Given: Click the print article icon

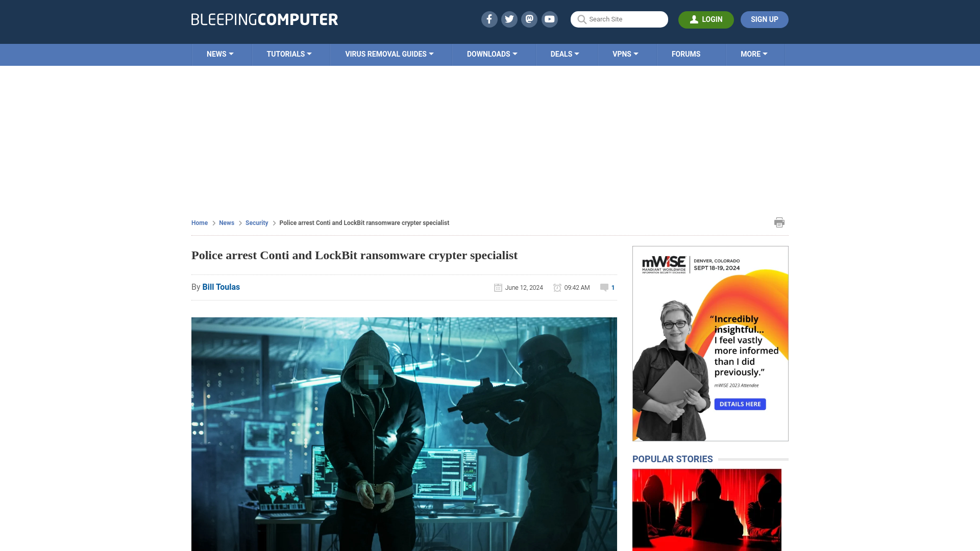Looking at the screenshot, I should point(779,222).
